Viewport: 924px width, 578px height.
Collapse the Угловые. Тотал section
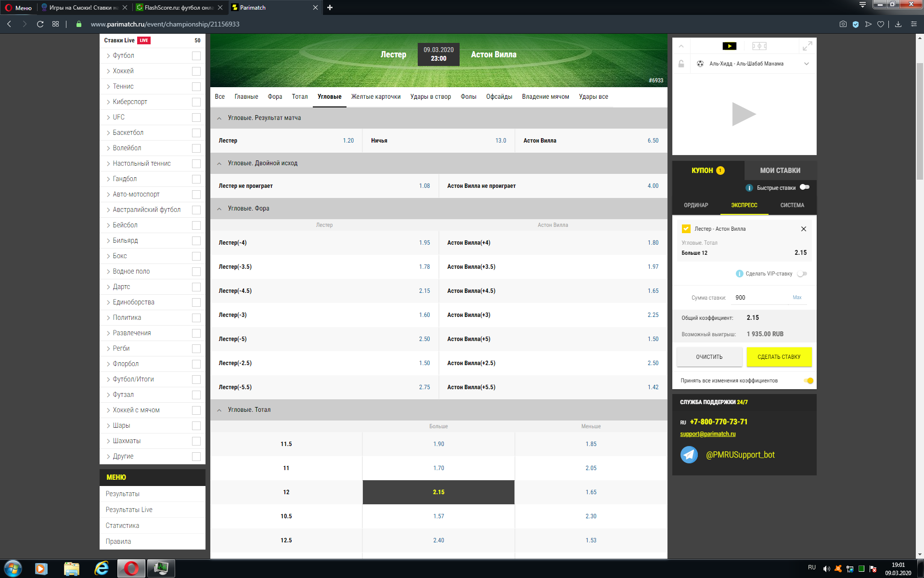(219, 410)
